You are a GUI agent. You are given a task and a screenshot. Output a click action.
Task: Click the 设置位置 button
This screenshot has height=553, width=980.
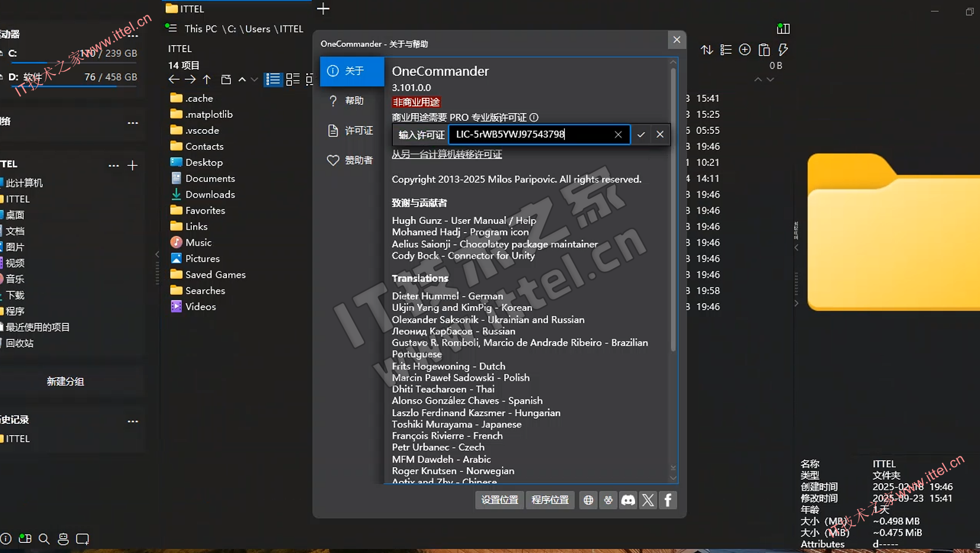[499, 500]
